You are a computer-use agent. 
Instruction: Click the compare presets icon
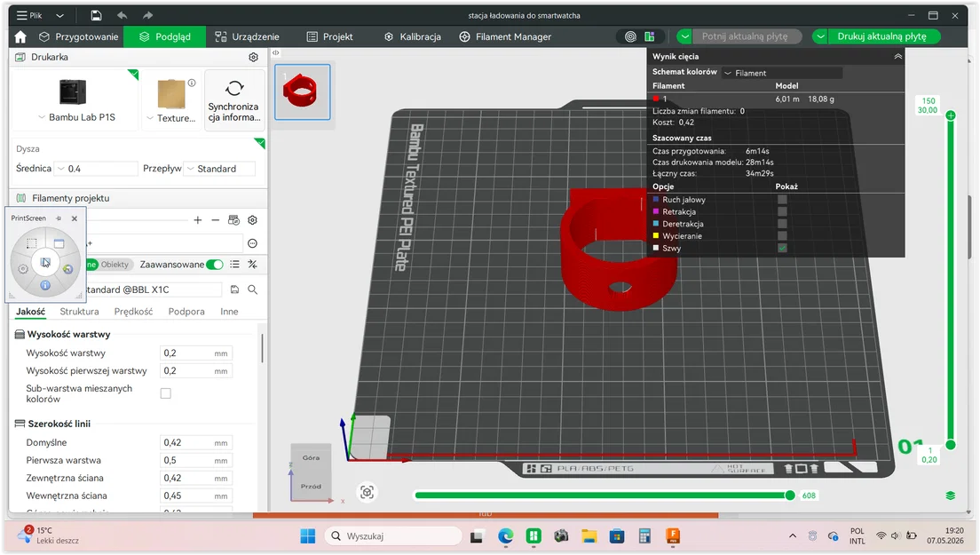tap(252, 265)
